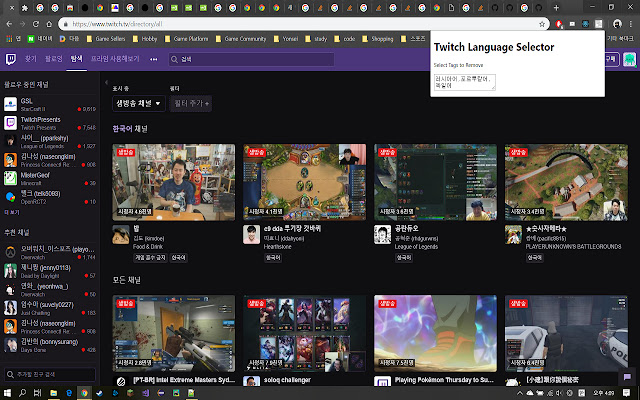The height and width of the screenshot is (400, 640).
Task: Click the 필터 추가 filter button
Action: [x=191, y=103]
